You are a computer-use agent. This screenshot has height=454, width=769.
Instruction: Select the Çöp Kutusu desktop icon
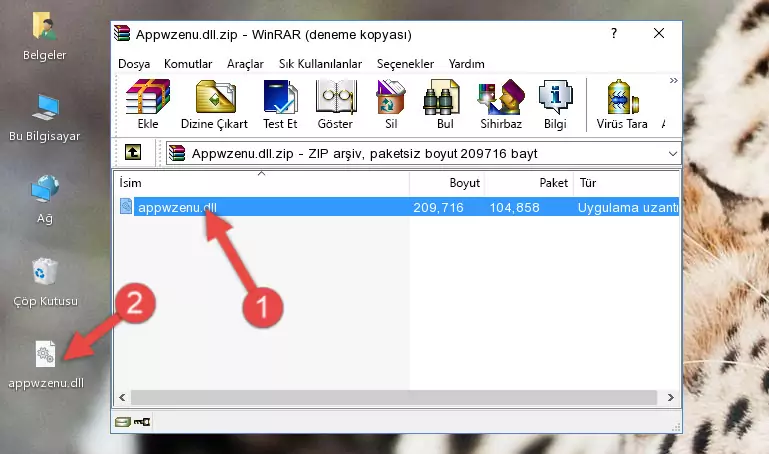(45, 283)
